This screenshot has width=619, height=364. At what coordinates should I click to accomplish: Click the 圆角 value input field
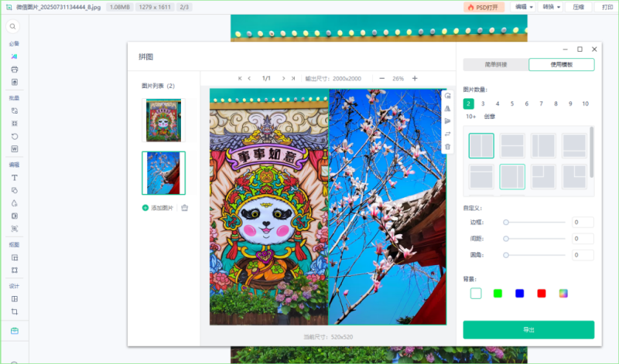[583, 255]
